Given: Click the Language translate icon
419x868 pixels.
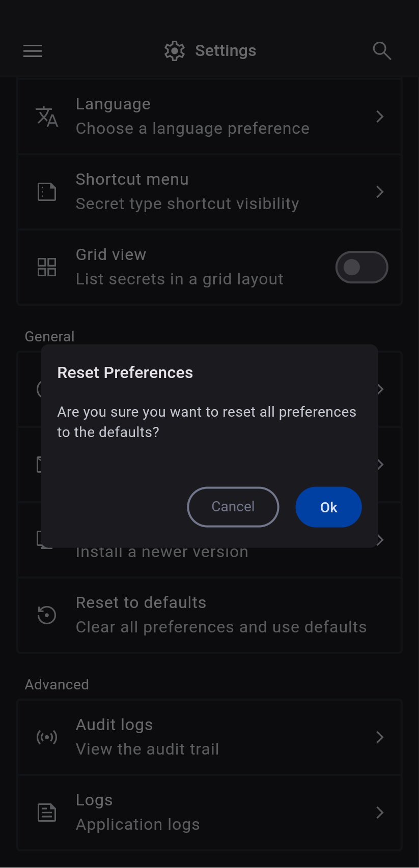Looking at the screenshot, I should (x=47, y=117).
